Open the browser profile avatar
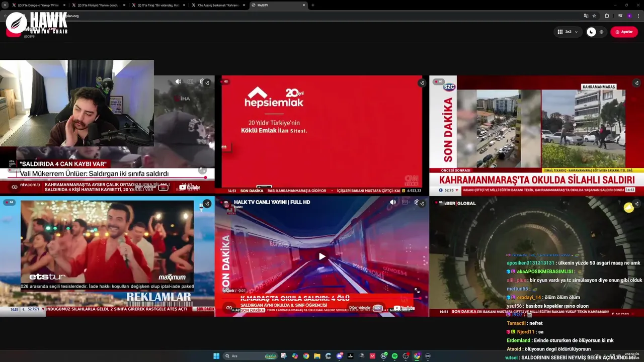Viewport: 644px width, 362px height. tap(629, 16)
